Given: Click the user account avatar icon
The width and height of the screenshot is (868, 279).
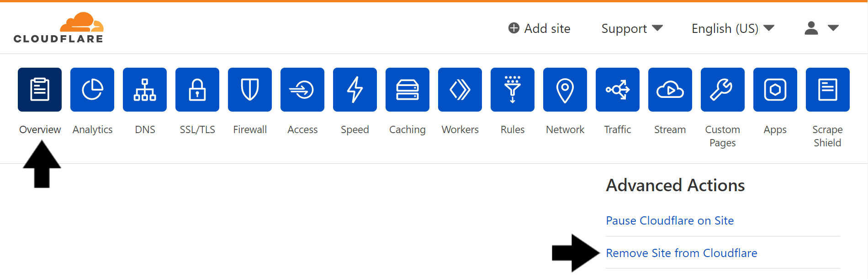Looking at the screenshot, I should pos(811,28).
